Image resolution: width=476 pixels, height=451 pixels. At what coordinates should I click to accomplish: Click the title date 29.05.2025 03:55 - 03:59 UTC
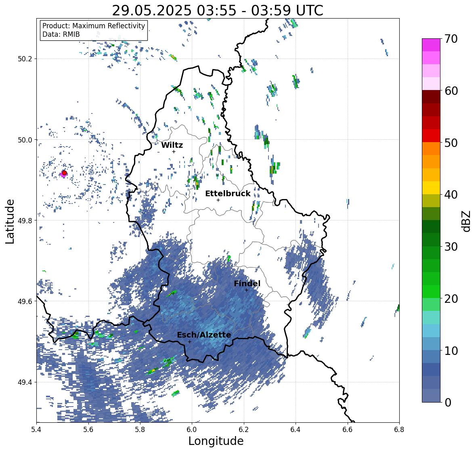218,10
